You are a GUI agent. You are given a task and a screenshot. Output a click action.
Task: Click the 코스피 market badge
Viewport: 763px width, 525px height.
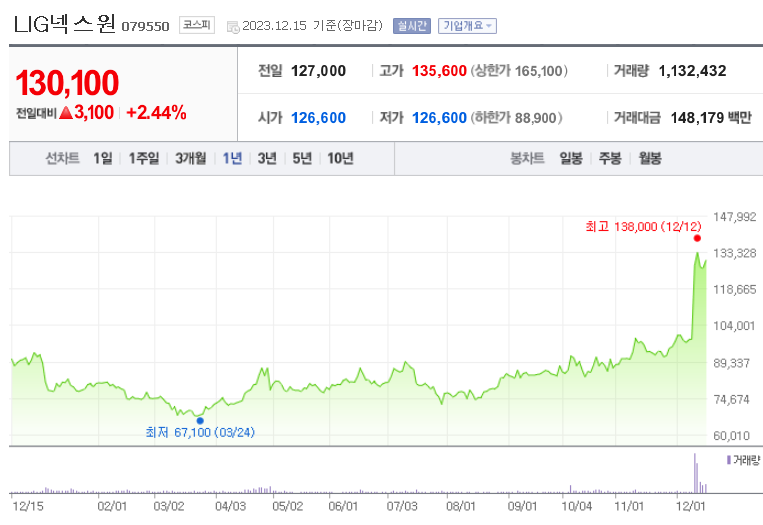coord(197,25)
